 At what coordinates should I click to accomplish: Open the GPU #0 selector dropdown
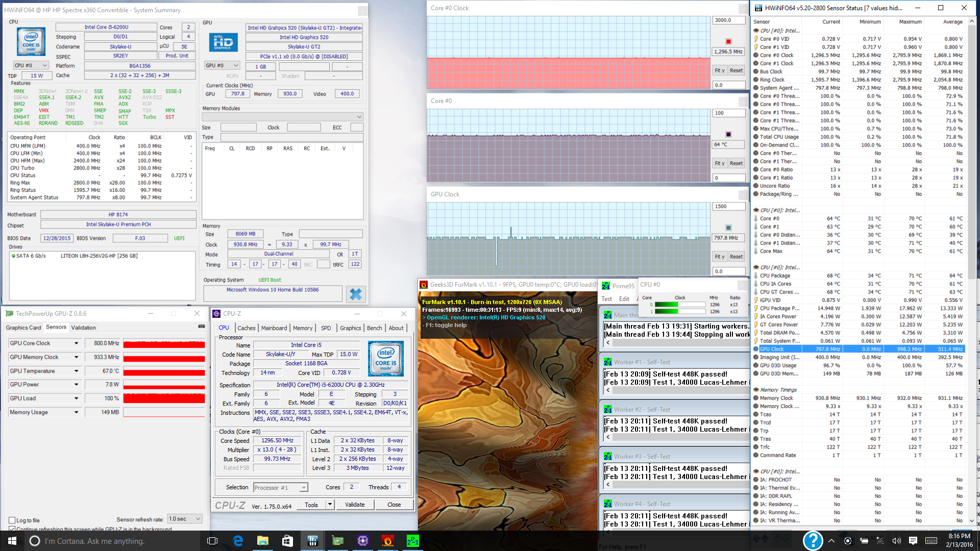[x=222, y=65]
